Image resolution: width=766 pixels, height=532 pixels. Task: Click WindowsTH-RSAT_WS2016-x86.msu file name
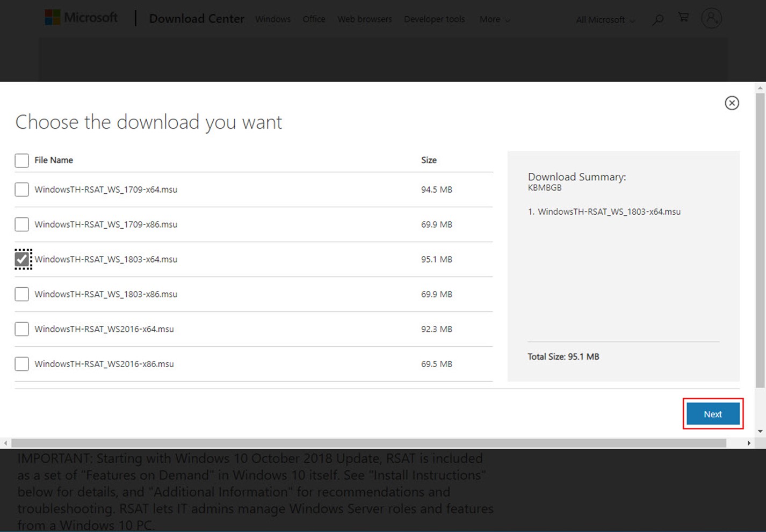(104, 364)
